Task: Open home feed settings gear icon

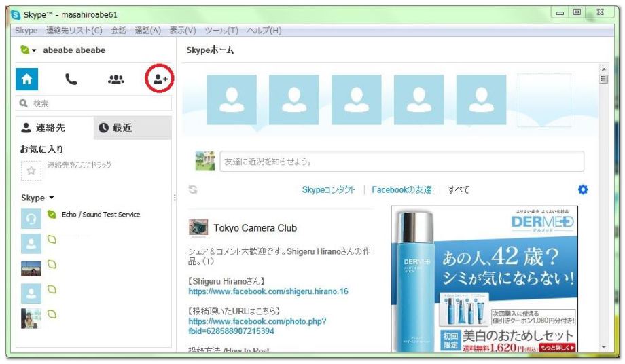Action: (x=583, y=189)
